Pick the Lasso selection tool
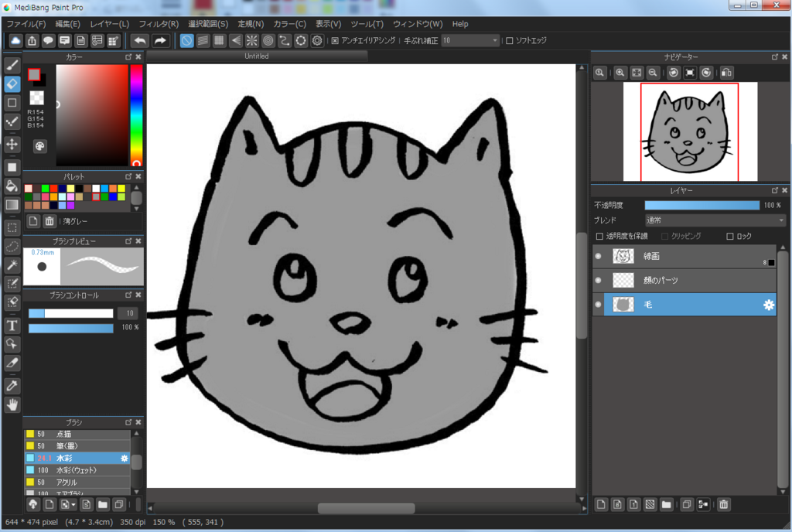Screen dimensions: 792x532 tap(12, 247)
